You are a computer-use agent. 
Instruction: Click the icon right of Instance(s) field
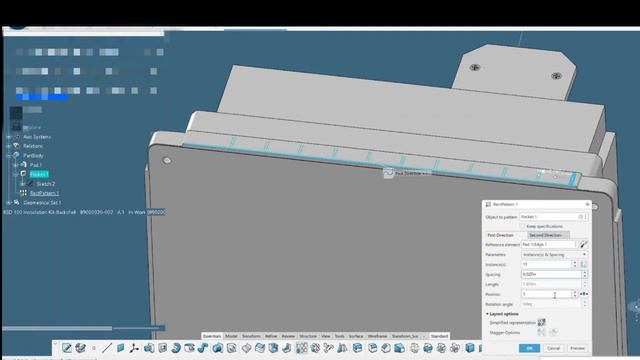(584, 264)
